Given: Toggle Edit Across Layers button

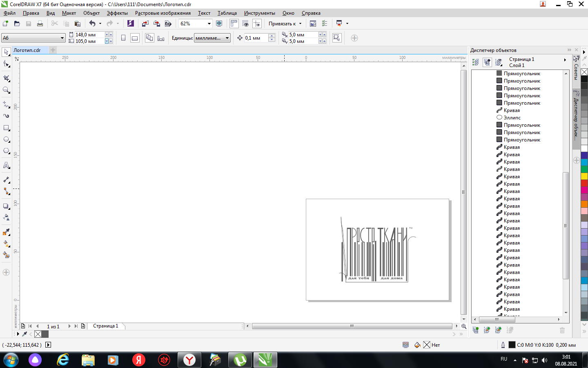Looking at the screenshot, I should click(x=487, y=62).
